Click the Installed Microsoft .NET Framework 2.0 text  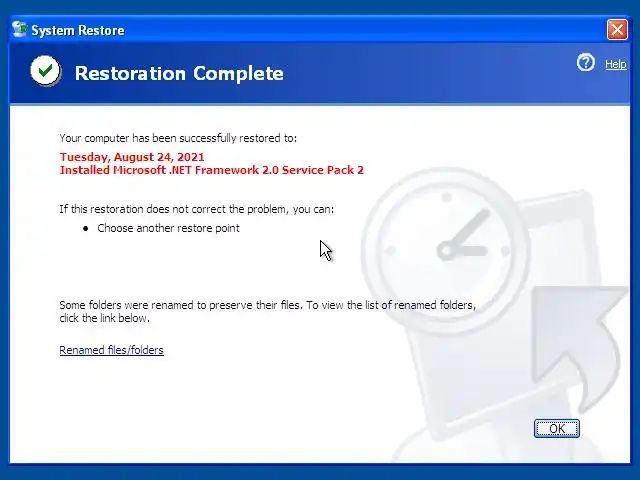tap(211, 170)
